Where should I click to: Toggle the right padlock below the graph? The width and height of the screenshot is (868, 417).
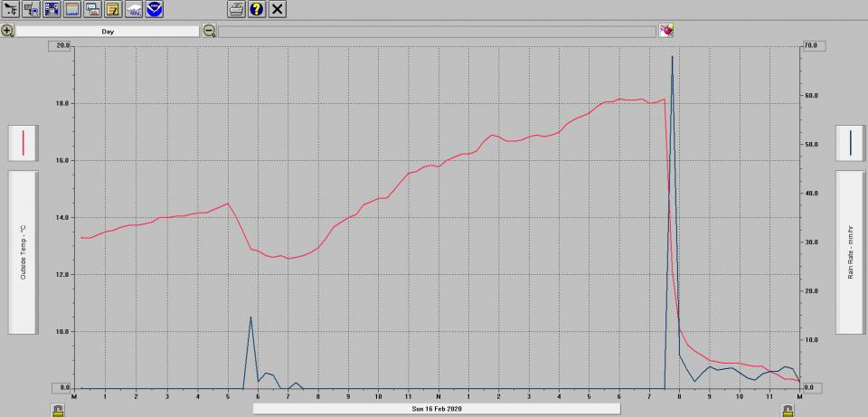click(788, 410)
